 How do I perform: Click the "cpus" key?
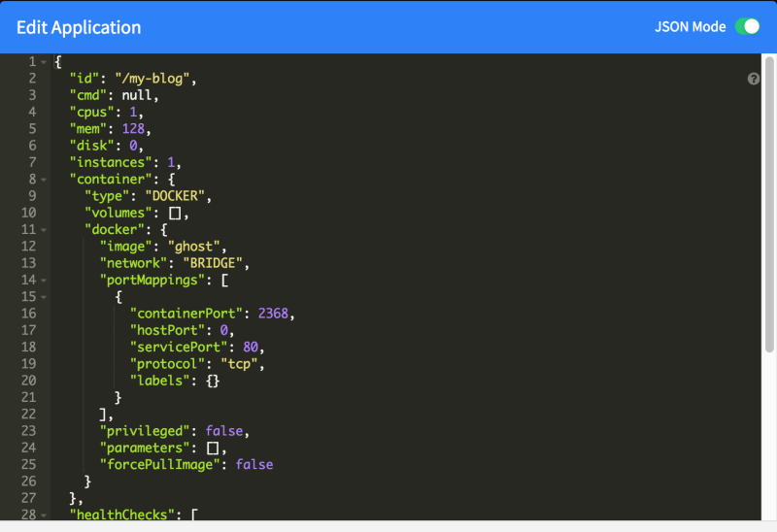pos(91,113)
